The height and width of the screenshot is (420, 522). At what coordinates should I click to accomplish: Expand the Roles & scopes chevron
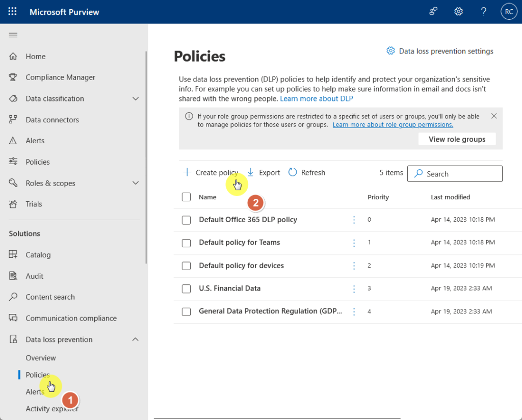pos(136,182)
